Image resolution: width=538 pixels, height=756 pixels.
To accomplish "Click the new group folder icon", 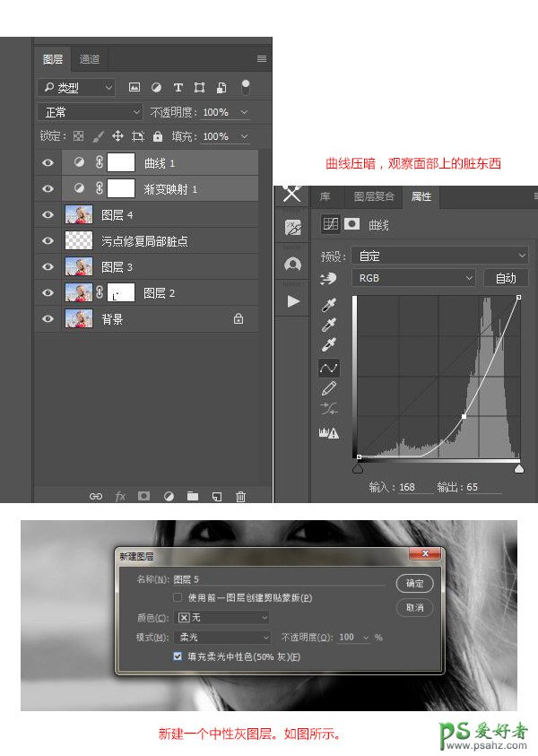I will (192, 496).
